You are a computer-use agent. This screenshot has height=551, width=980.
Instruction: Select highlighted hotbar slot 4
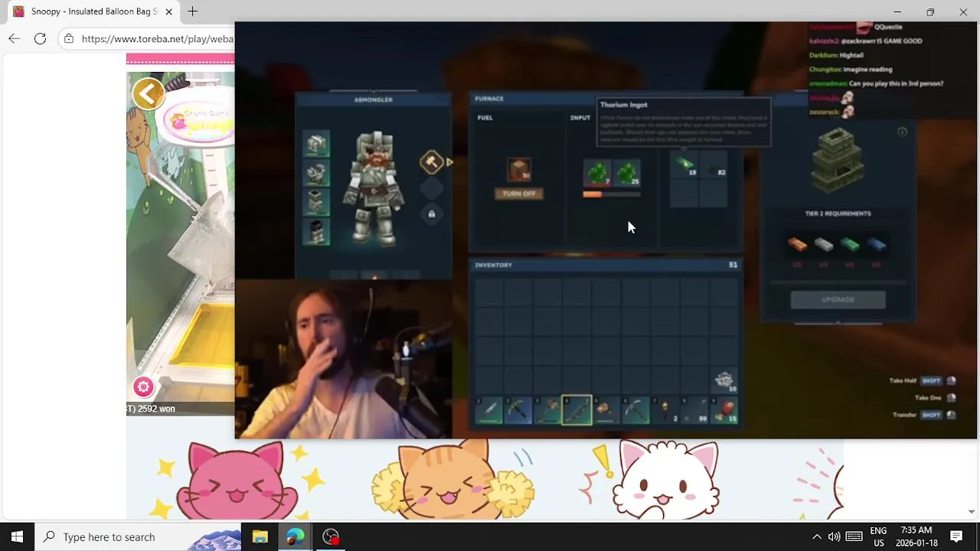point(577,410)
